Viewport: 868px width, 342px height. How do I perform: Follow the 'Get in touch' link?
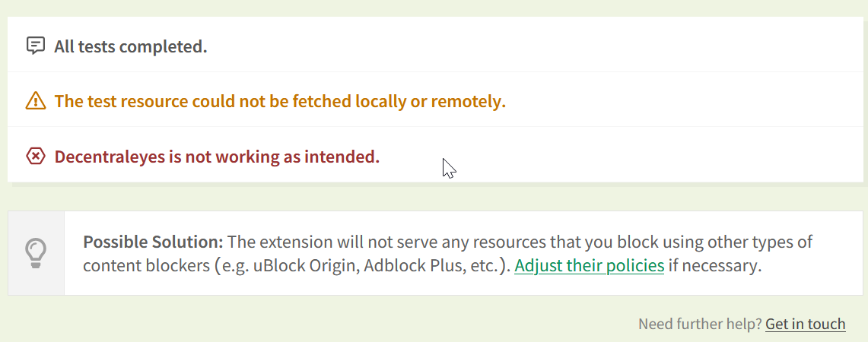(x=805, y=324)
